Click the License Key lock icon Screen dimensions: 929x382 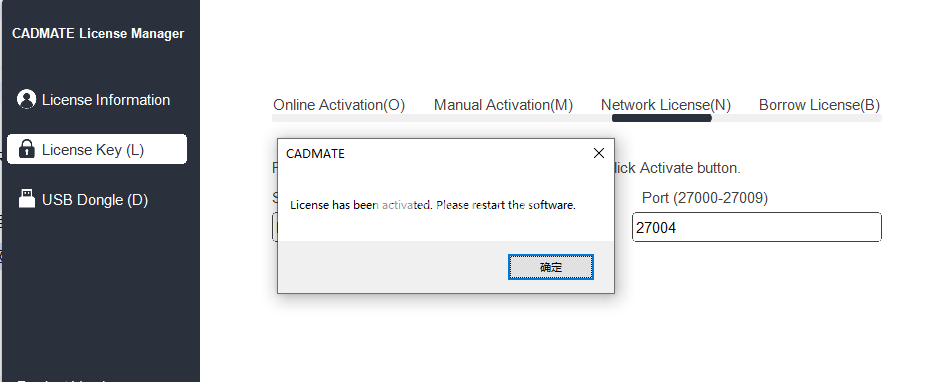click(27, 149)
